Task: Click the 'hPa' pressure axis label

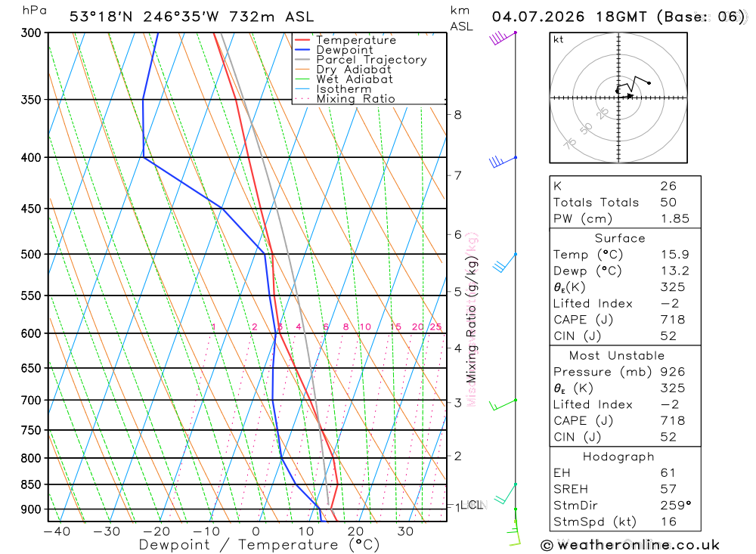Action: [34, 11]
